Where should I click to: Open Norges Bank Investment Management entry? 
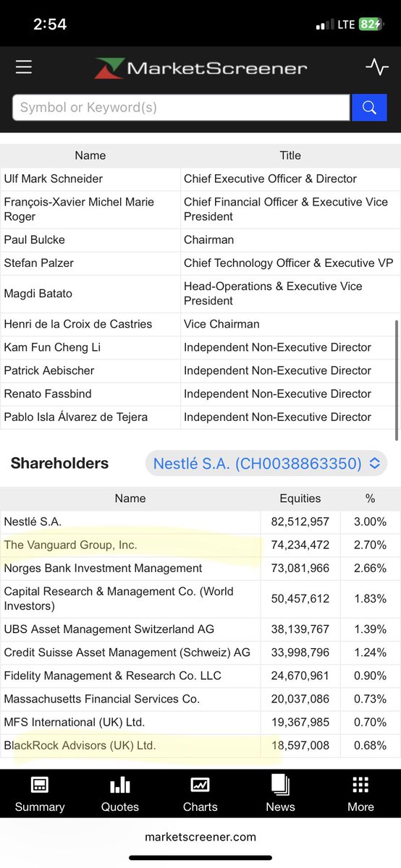pyautogui.click(x=103, y=568)
